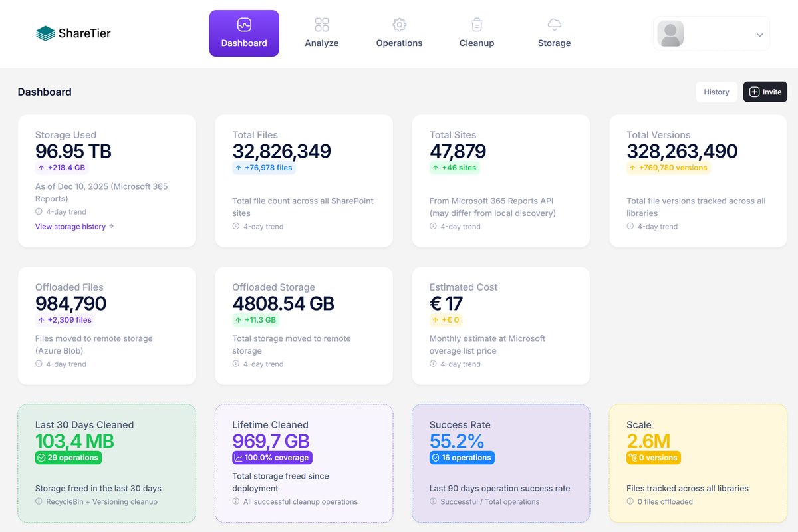
Task: Click the Dashboard activity icon
Action: click(244, 25)
